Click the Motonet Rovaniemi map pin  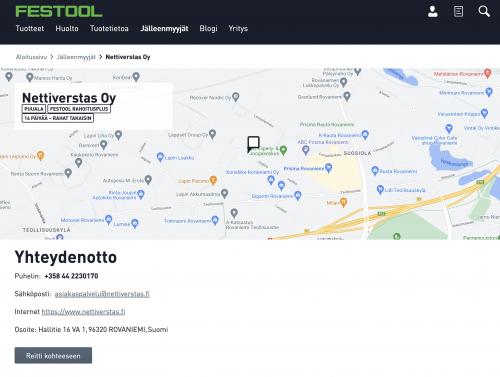108,219
